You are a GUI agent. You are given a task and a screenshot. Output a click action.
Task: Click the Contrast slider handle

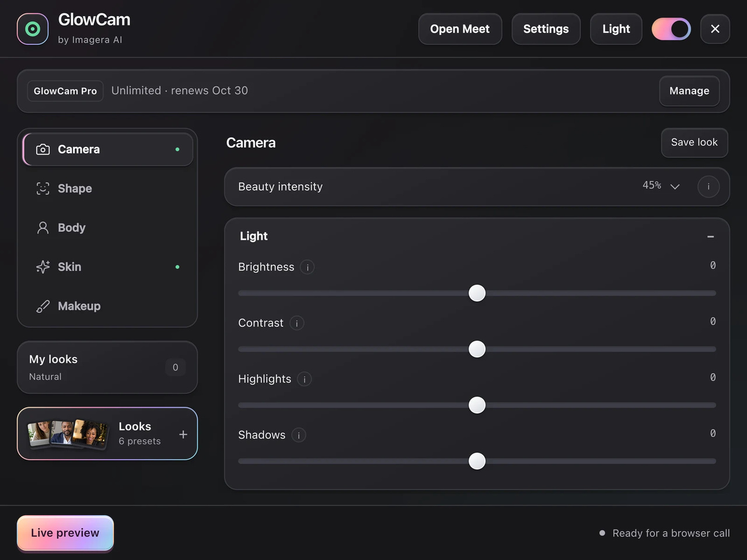477,349
